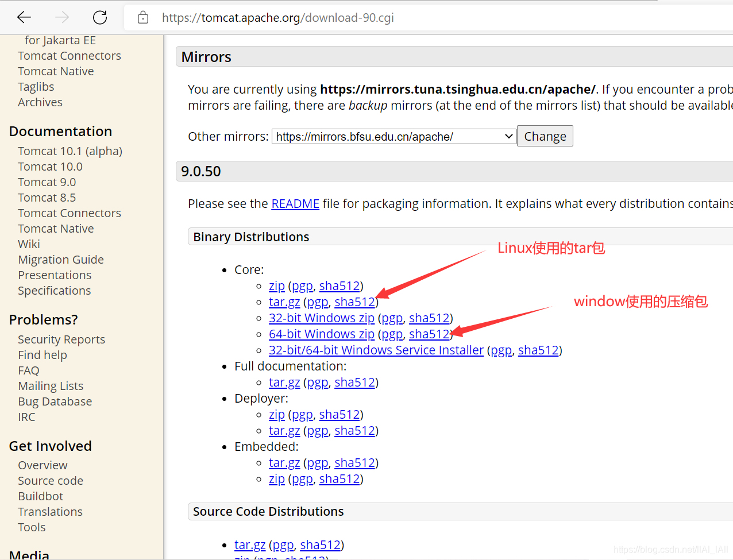This screenshot has width=733, height=560.
Task: Download Core zip distribution
Action: coord(277,285)
